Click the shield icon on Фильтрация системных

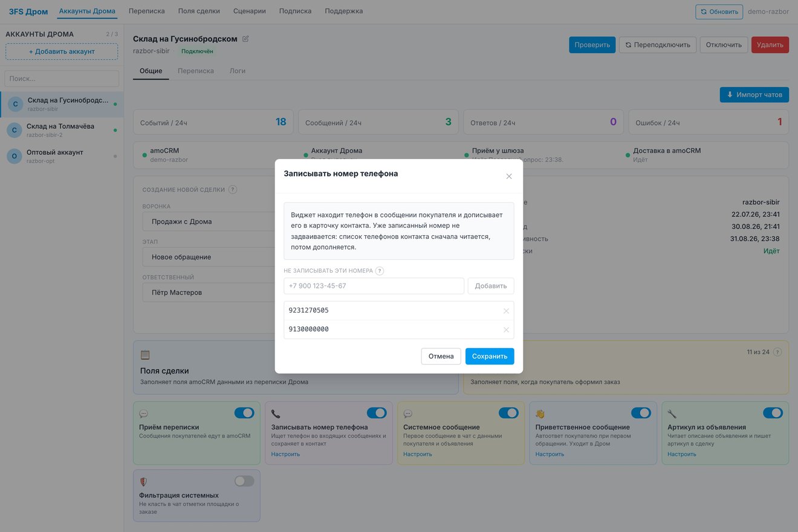(144, 482)
